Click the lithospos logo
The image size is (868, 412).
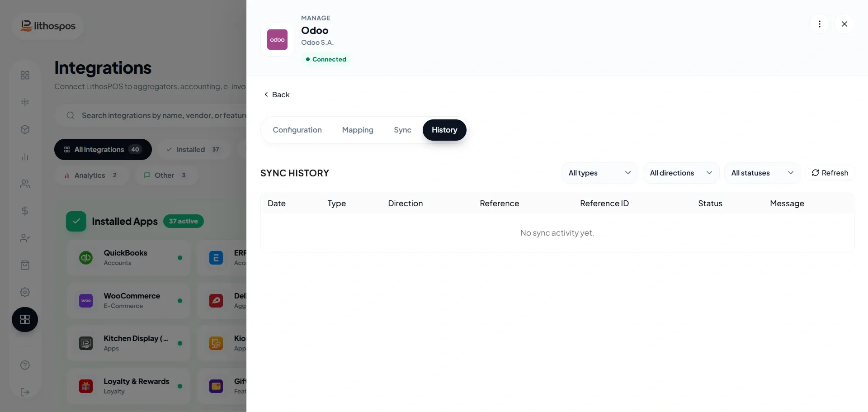tap(48, 26)
